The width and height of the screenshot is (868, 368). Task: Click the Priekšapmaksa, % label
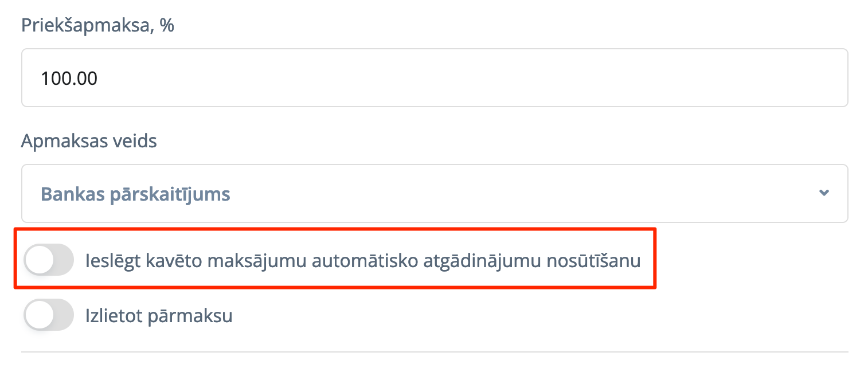(97, 26)
